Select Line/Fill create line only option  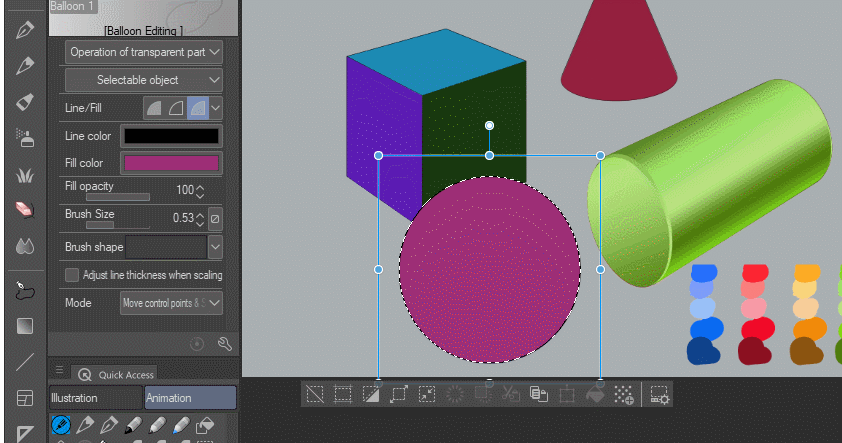[176, 108]
